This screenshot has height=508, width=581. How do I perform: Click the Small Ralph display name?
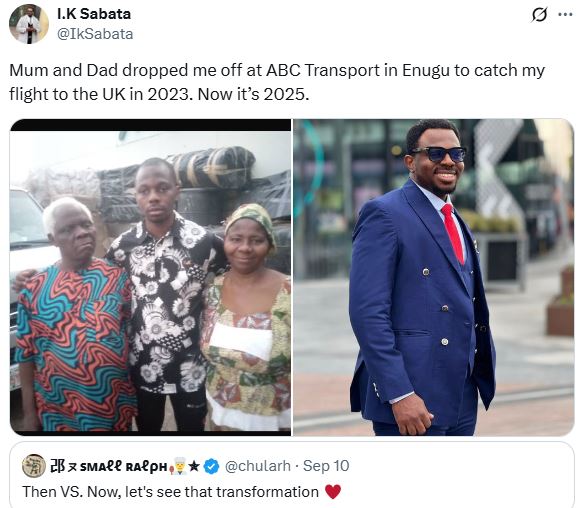click(108, 466)
